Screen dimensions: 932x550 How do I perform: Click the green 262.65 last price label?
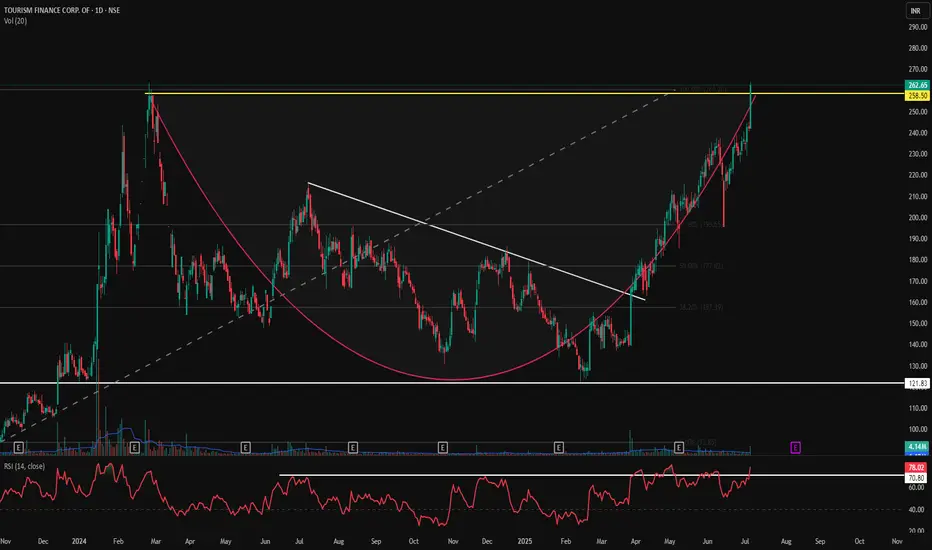(x=917, y=85)
